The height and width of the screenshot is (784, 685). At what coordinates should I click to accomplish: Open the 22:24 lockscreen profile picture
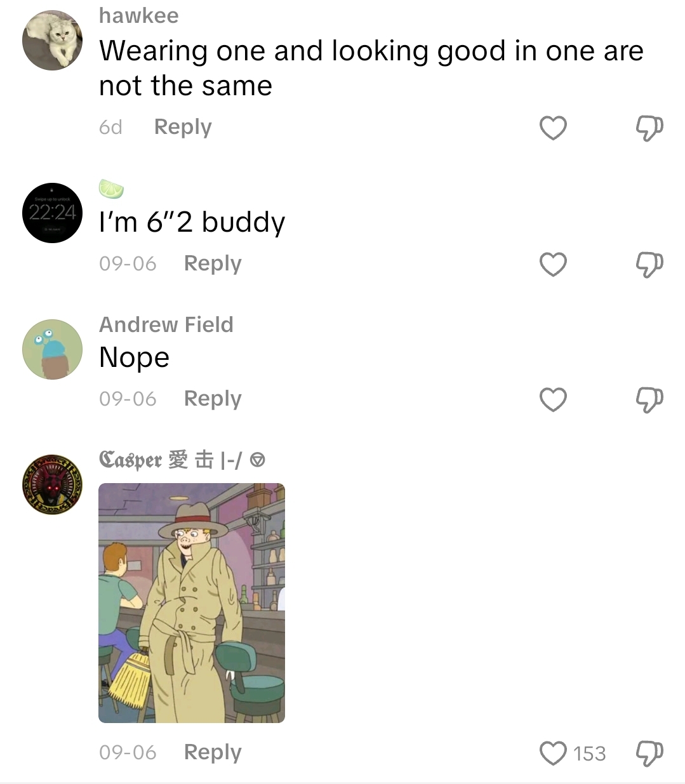[52, 213]
